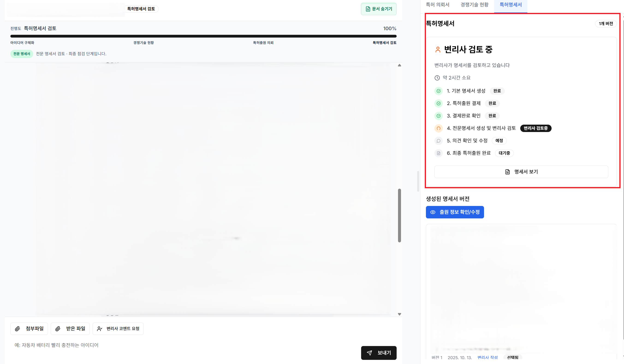
Task: Click the eye icon in 출원 정보 확인/수정
Action: pyautogui.click(x=433, y=212)
